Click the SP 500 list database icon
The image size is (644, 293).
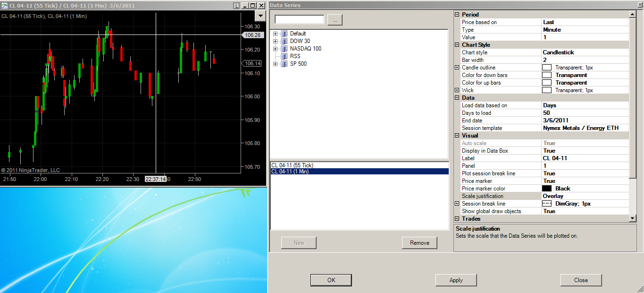coord(284,64)
